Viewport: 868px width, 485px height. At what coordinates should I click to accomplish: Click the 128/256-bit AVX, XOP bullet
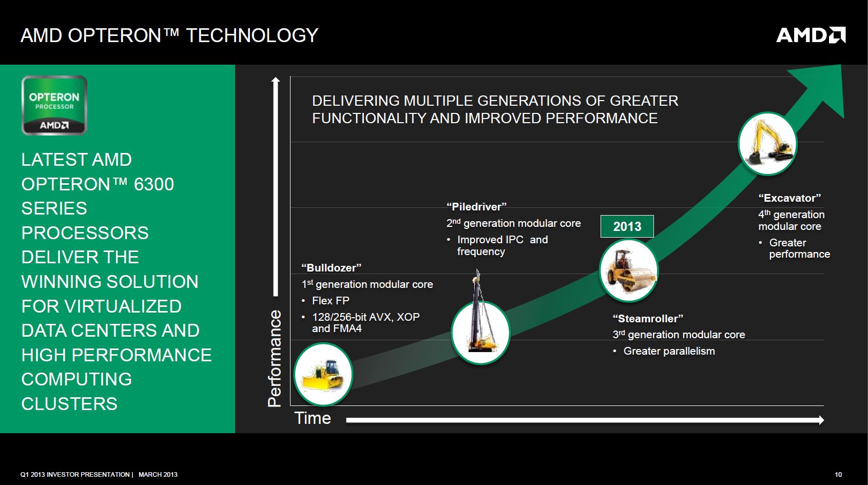pos(361,322)
